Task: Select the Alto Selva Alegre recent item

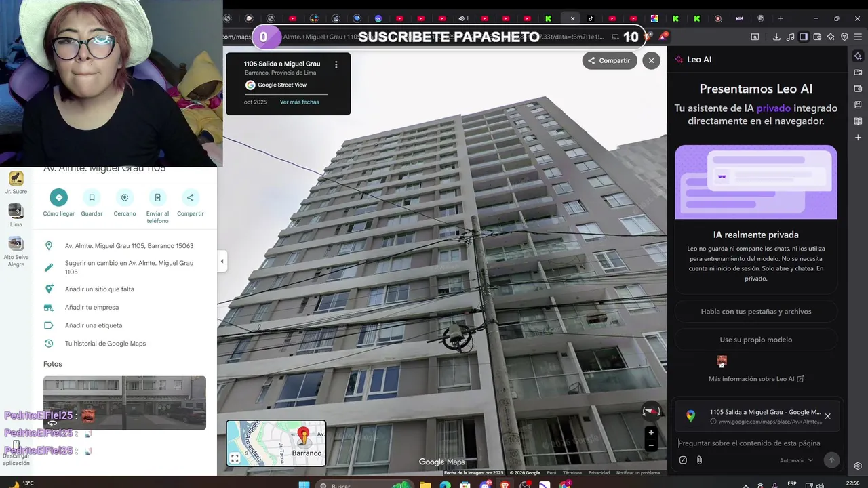Action: pyautogui.click(x=16, y=252)
